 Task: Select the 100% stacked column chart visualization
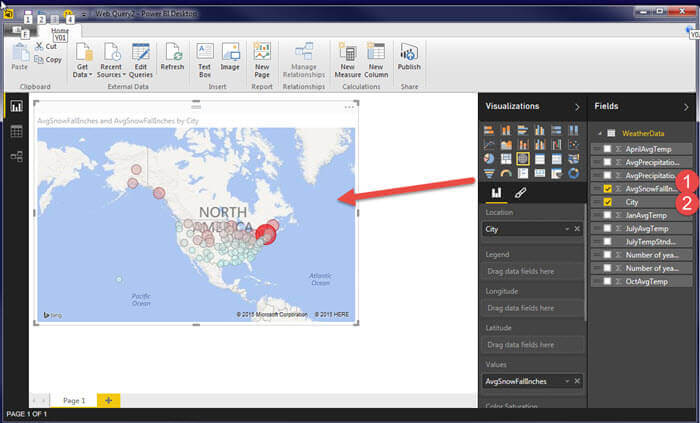[574, 130]
